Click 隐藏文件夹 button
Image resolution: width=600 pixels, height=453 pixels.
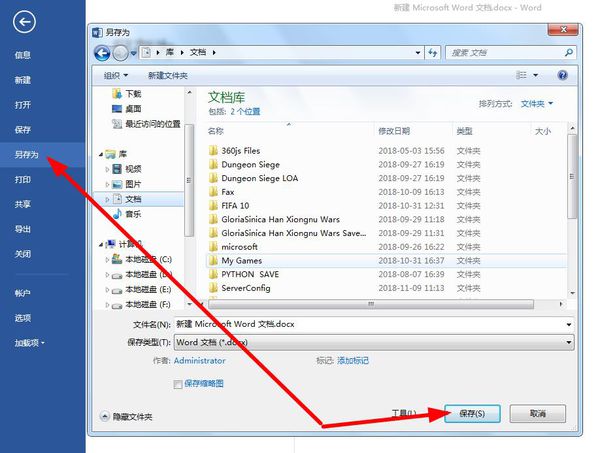pyautogui.click(x=126, y=416)
